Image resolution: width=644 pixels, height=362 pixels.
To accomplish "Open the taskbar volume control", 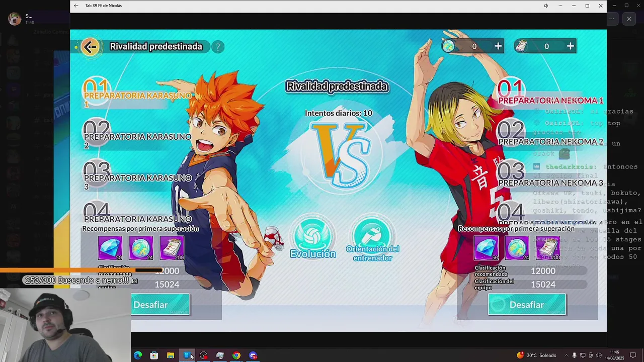I will (x=599, y=355).
